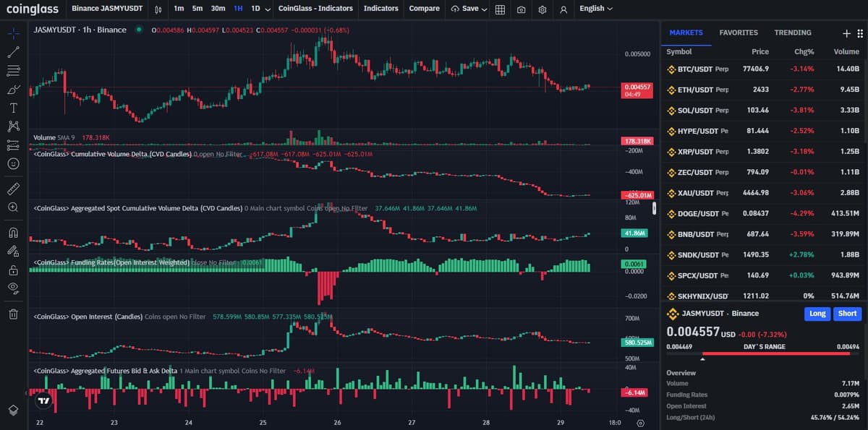The height and width of the screenshot is (430, 868).
Task: Select the SNDK/USDT row
Action: 763,254
